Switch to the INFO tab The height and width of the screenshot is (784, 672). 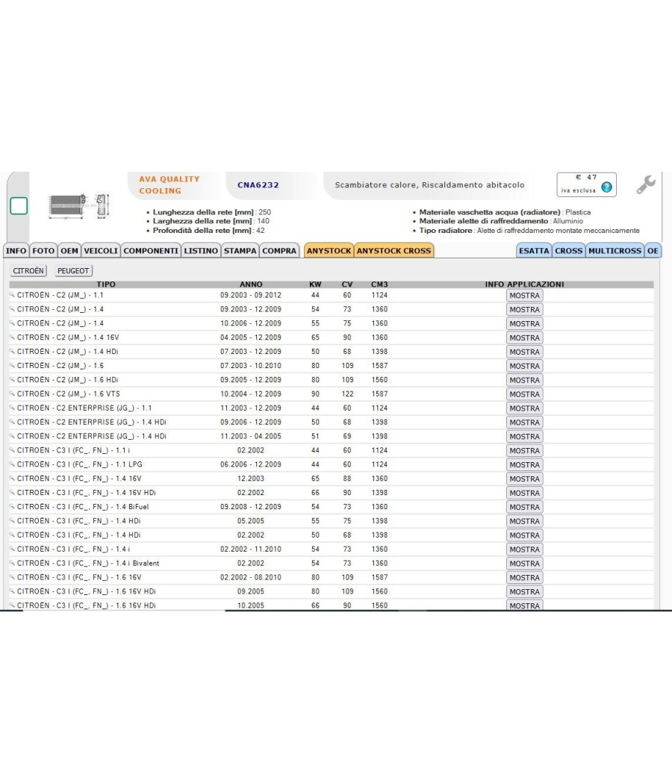16,250
